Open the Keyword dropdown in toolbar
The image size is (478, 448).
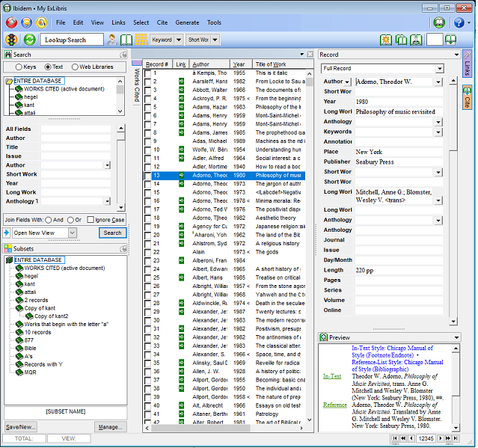pyautogui.click(x=177, y=40)
